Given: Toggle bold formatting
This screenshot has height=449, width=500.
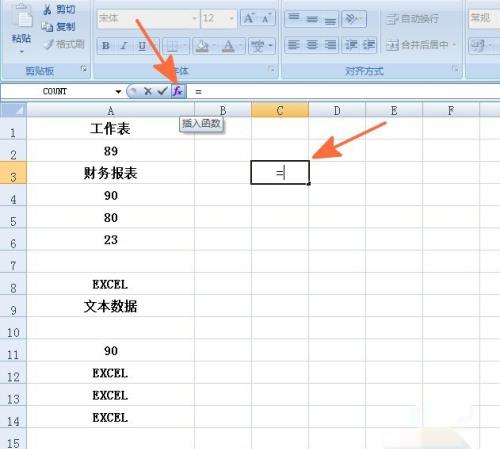Looking at the screenshot, I should click(106, 46).
